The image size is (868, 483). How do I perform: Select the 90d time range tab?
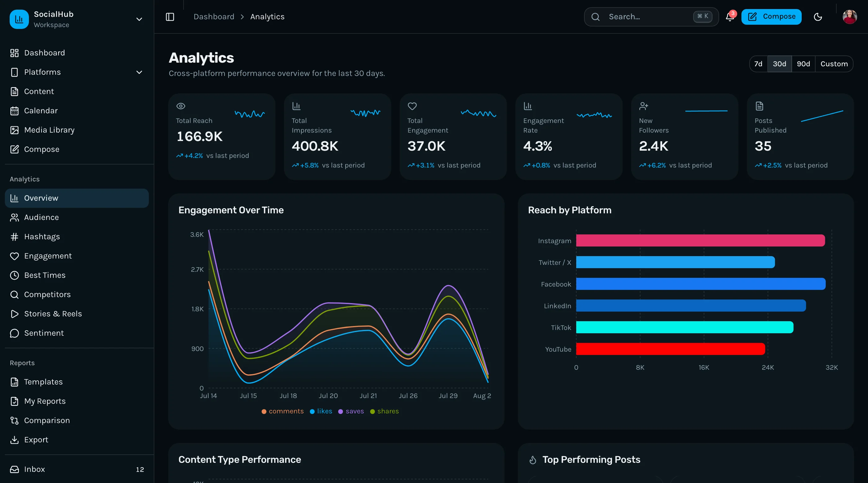pos(803,64)
